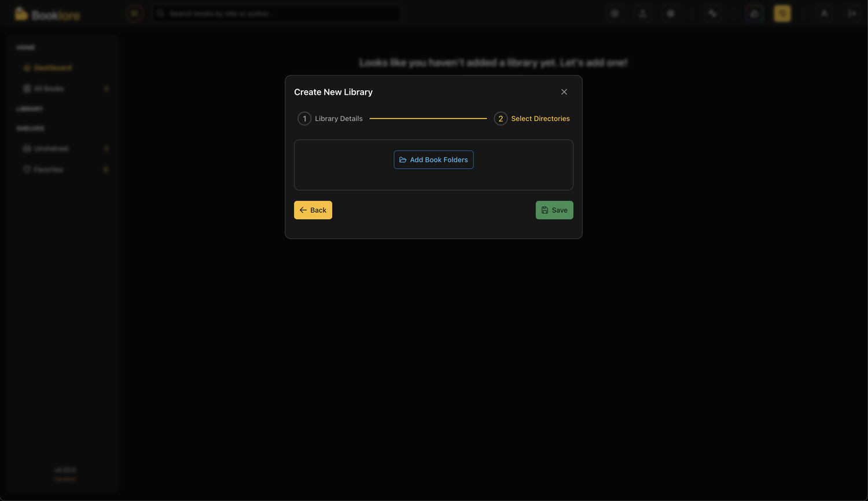The image size is (868, 501).
Task: Dismiss the Create New Library dialog
Action: click(x=564, y=91)
